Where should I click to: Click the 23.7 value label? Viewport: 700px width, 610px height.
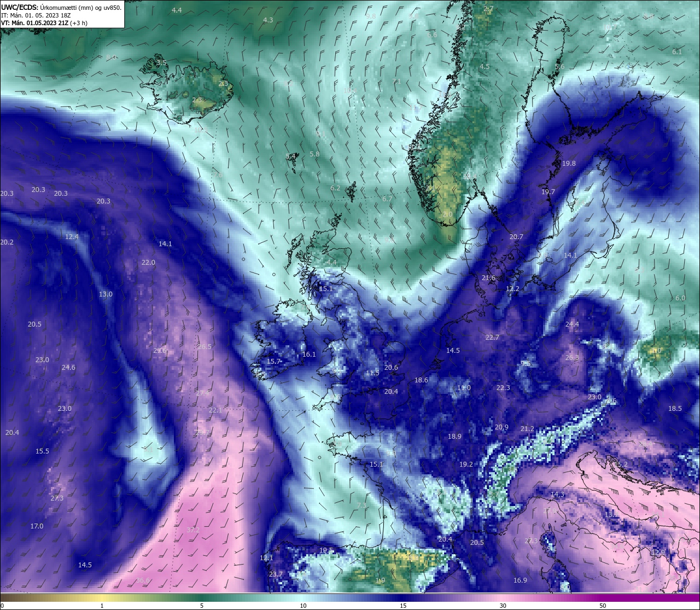(x=276, y=574)
